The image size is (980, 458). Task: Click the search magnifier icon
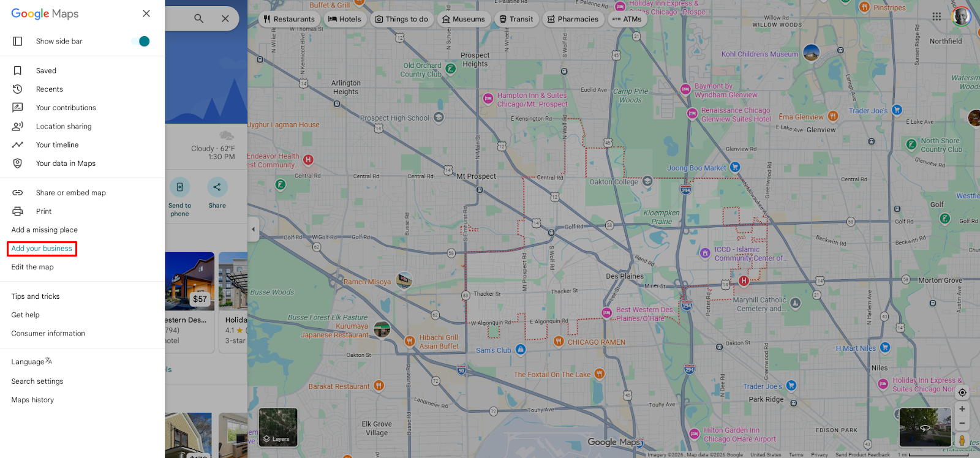[199, 19]
